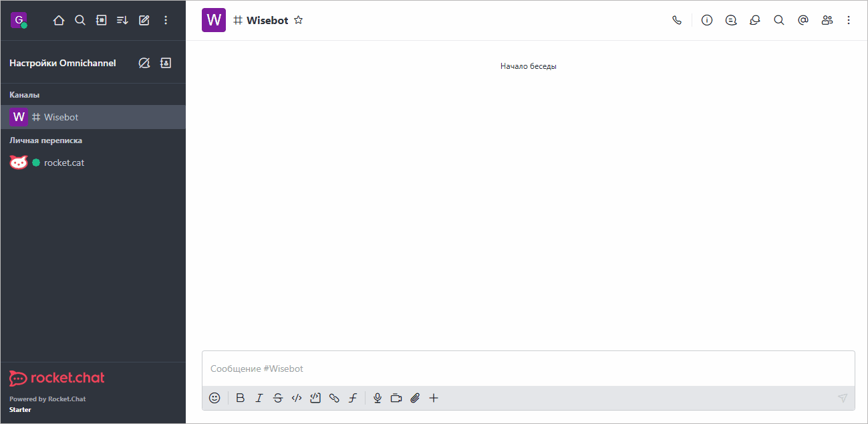Record an audio message
This screenshot has width=868, height=424.
point(378,398)
